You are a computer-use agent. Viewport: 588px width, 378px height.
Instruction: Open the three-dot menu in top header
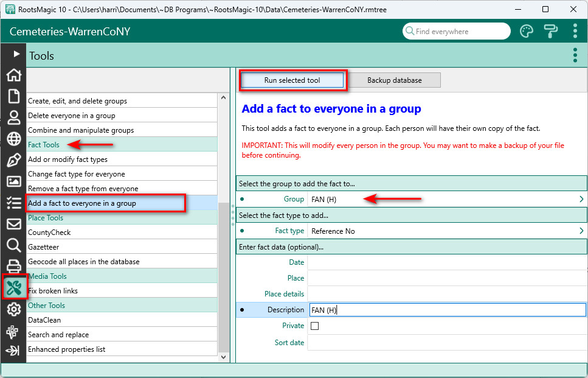click(575, 31)
